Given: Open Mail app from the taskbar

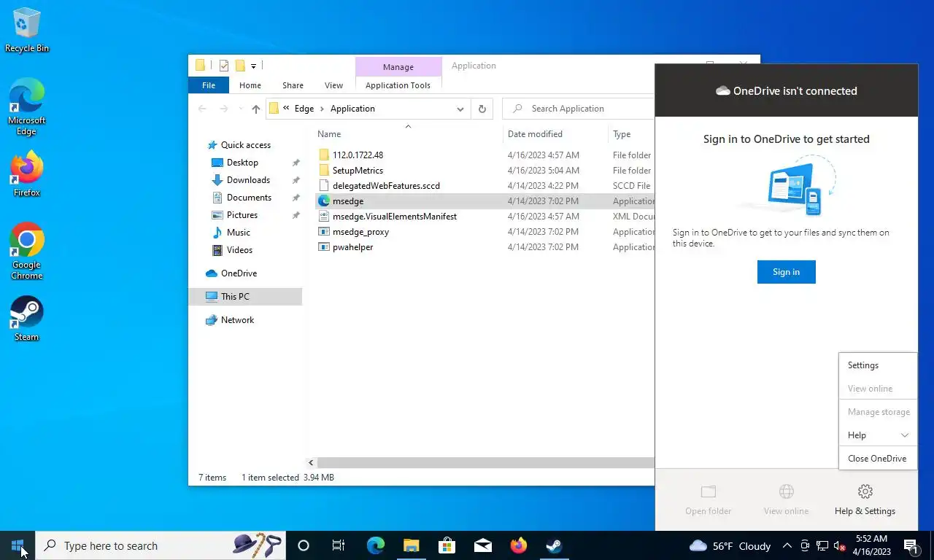Looking at the screenshot, I should point(482,545).
